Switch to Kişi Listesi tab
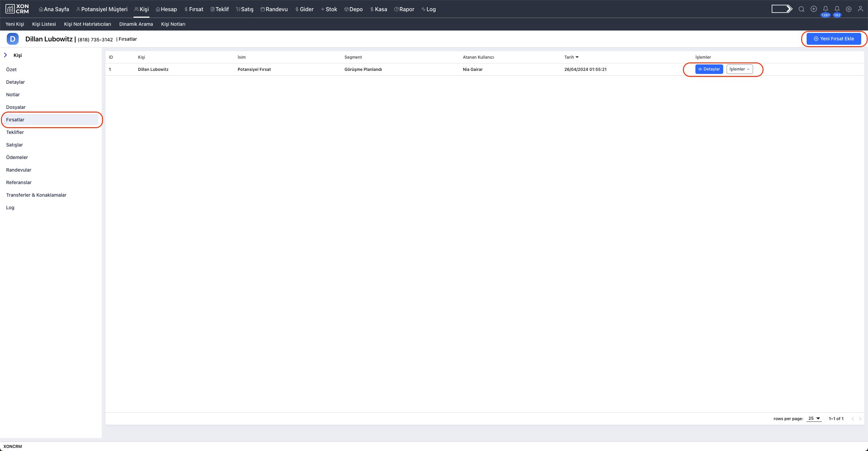Image resolution: width=868 pixels, height=451 pixels. [44, 24]
